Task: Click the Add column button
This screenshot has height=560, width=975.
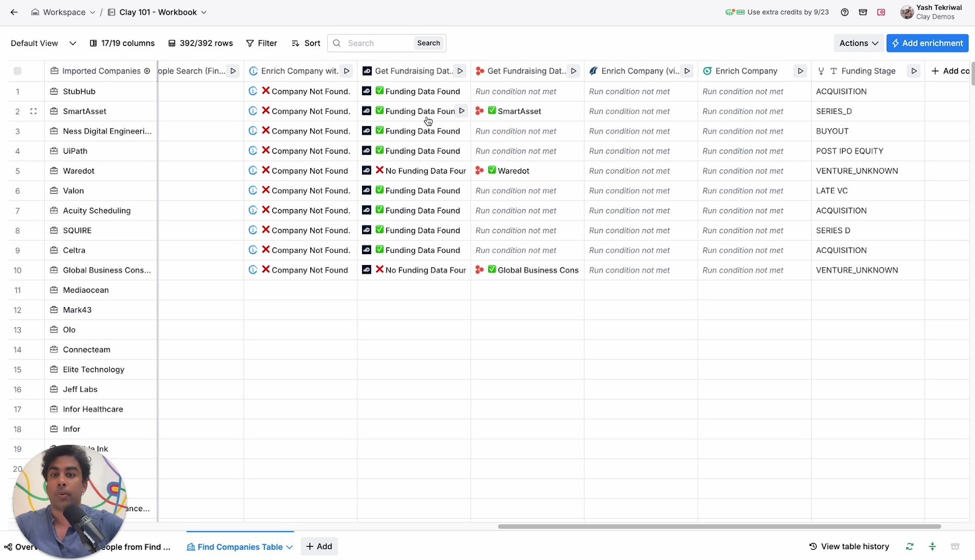Action: [x=950, y=71]
